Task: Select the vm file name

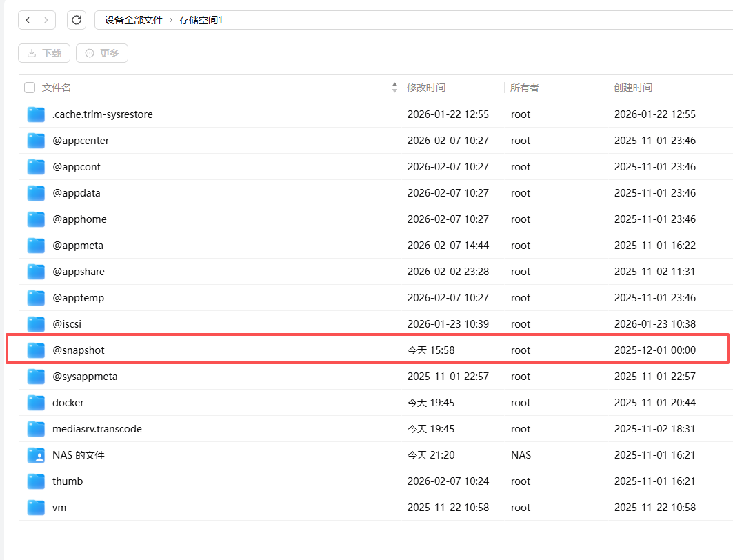Action: click(x=59, y=507)
